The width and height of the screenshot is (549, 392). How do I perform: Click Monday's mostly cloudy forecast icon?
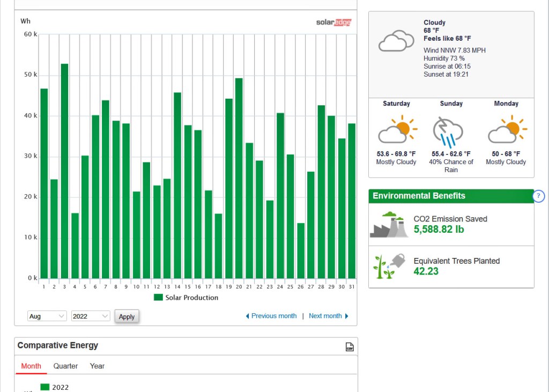[506, 129]
